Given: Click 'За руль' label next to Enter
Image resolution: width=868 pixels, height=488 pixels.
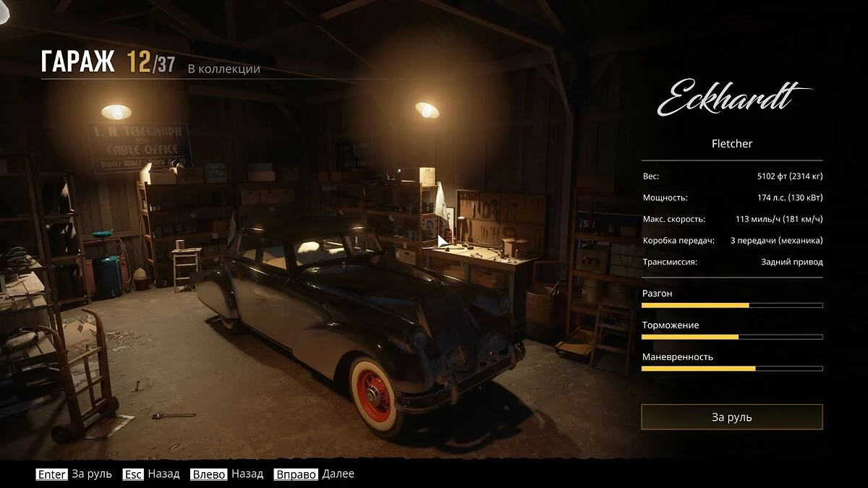Looking at the screenshot, I should 92,474.
